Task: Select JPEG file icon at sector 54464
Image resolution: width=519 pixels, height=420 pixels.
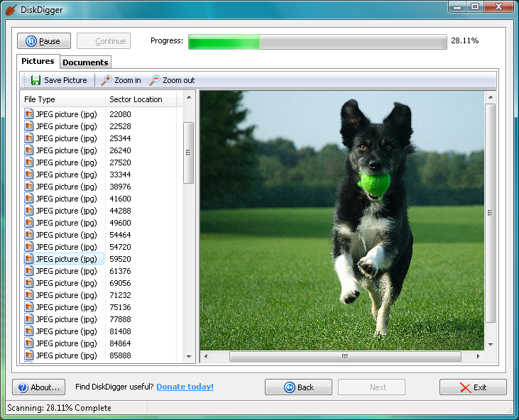Action: (x=29, y=235)
